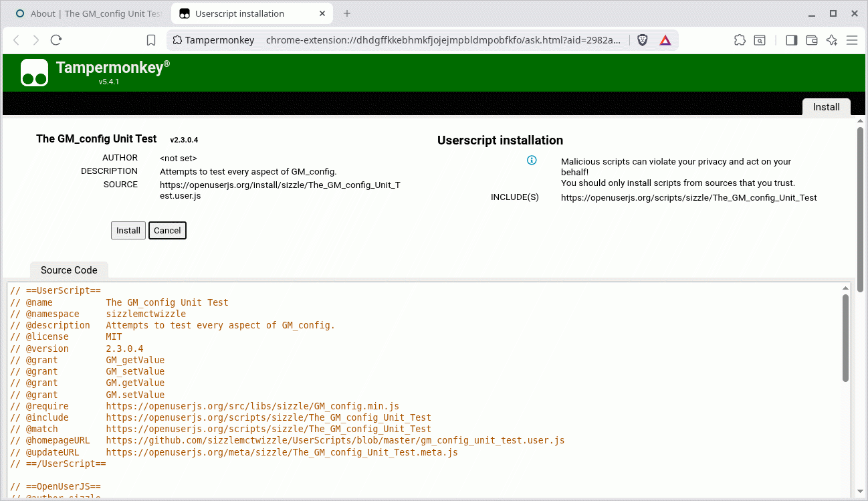Toggle the bookmark icon for this page
868x501 pixels.
click(x=151, y=40)
